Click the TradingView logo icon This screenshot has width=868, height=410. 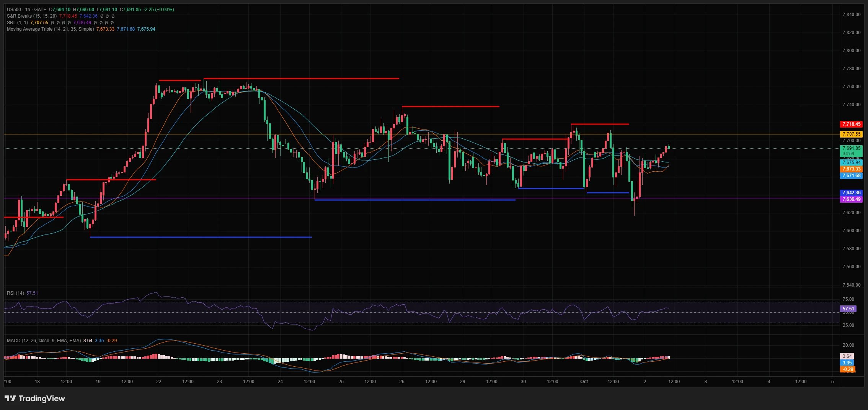click(x=10, y=399)
